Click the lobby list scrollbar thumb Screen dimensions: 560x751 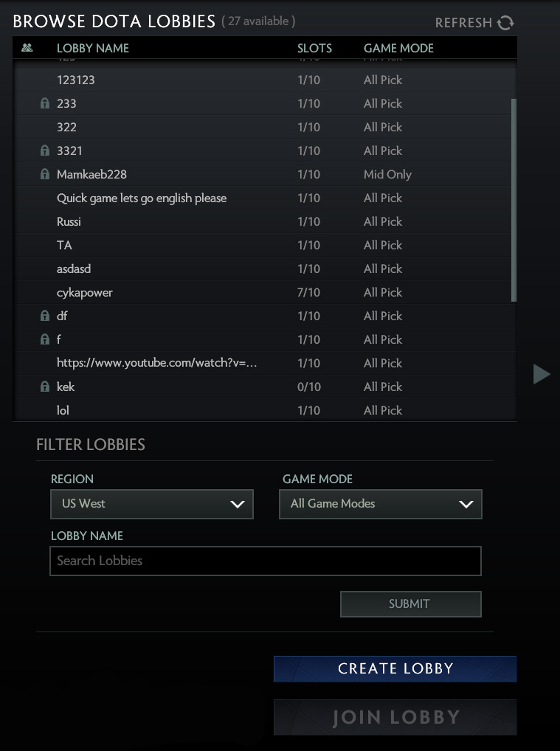point(514,199)
